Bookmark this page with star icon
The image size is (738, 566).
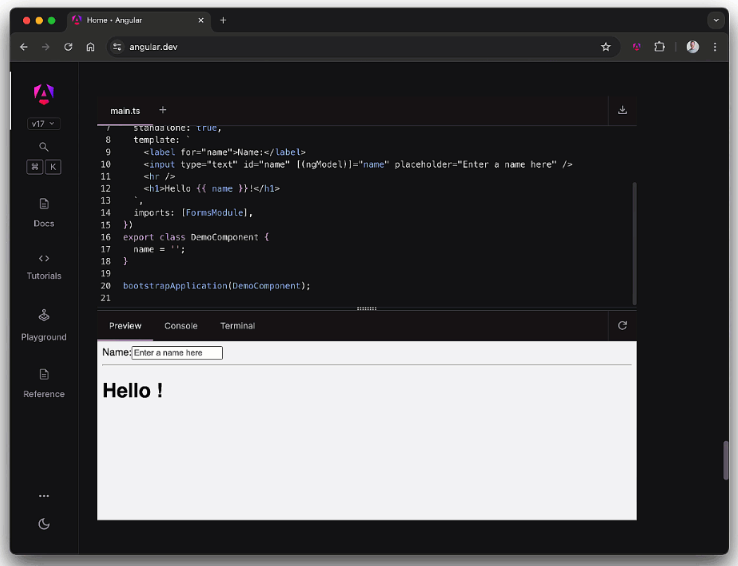[606, 47]
